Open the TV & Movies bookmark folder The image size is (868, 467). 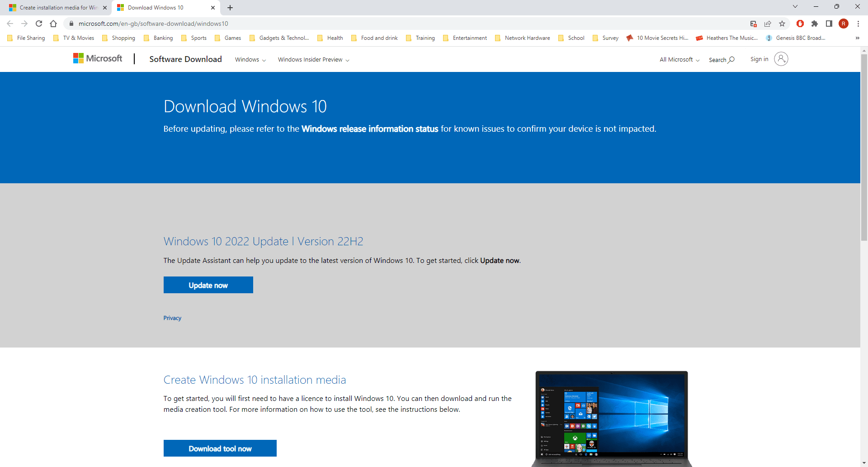pos(74,38)
